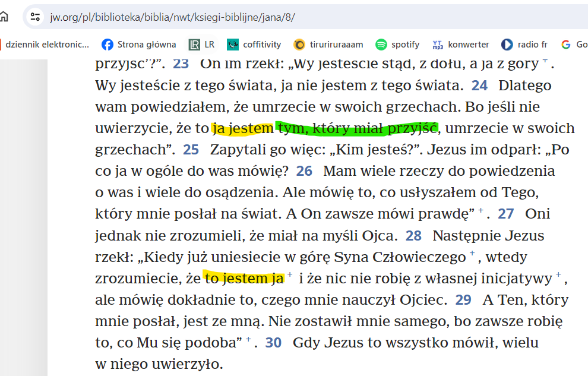This screenshot has height=376, width=588.
Task: Select verse number 24
Action: coord(479,86)
